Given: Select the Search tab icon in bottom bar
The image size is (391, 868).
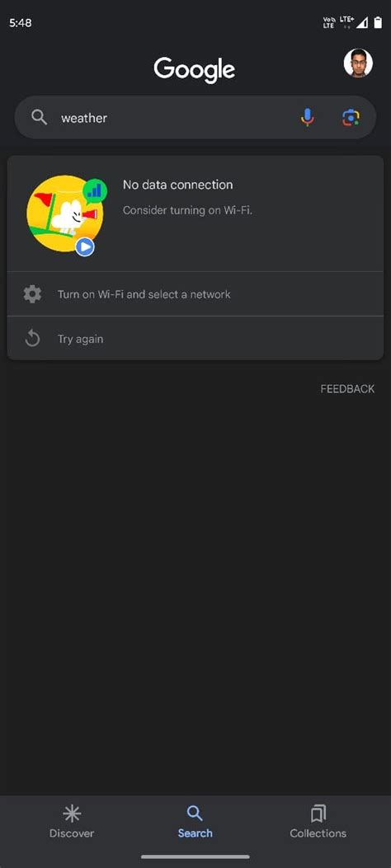Looking at the screenshot, I should tap(195, 814).
